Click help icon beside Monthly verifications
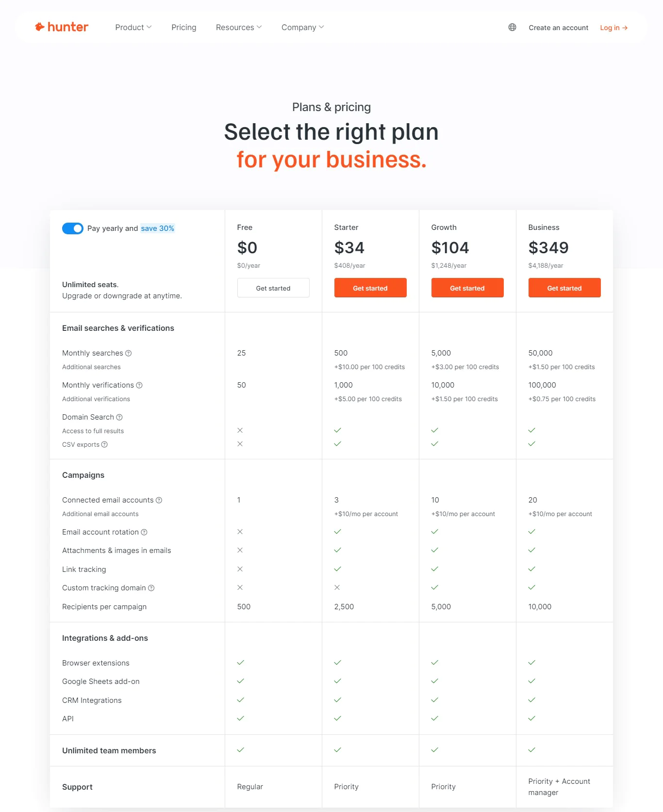 (x=139, y=385)
